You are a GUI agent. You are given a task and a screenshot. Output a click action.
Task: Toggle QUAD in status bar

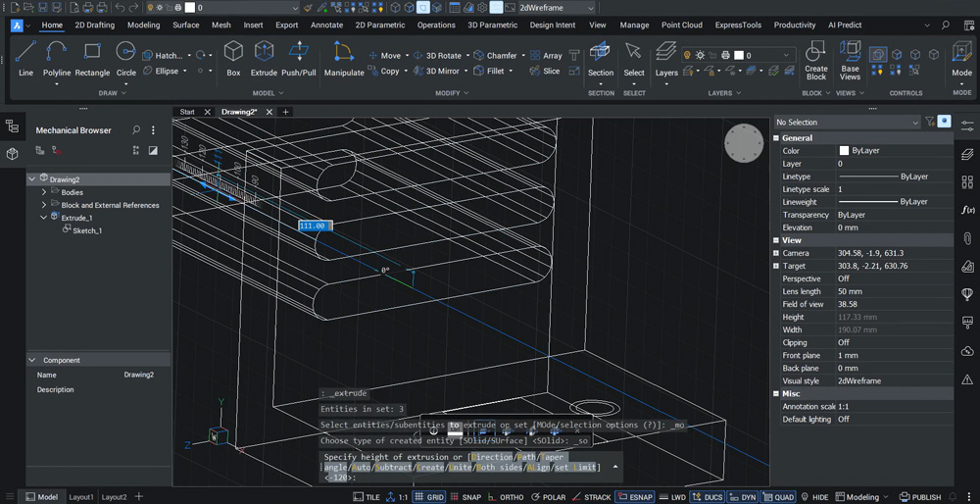pos(778,497)
